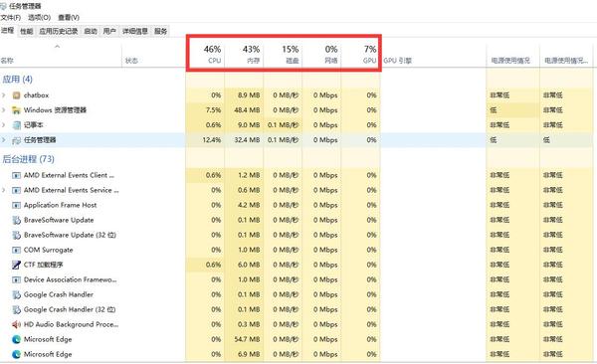The image size is (597, 364).
Task: Click the Microsoft Edge icon using 54.7 MB
Action: coord(16,339)
